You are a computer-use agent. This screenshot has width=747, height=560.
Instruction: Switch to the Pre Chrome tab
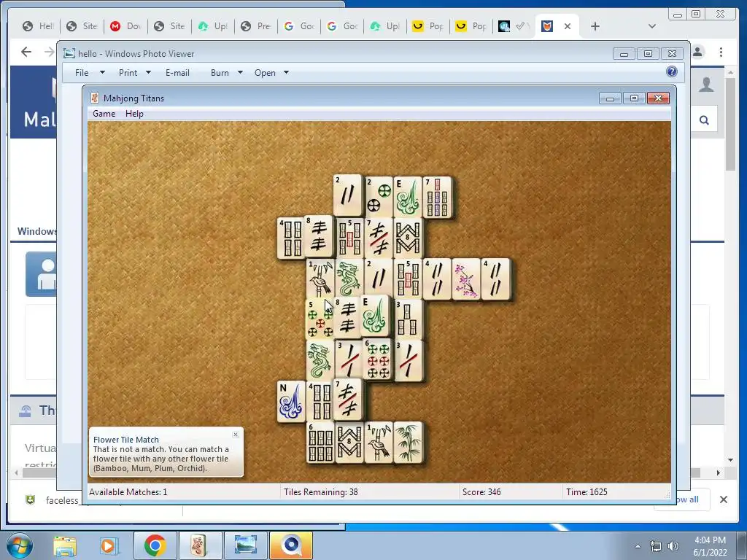tap(256, 26)
